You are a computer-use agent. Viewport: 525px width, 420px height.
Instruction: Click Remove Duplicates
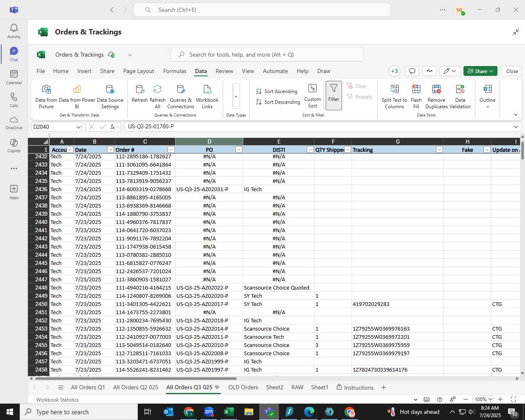436,96
